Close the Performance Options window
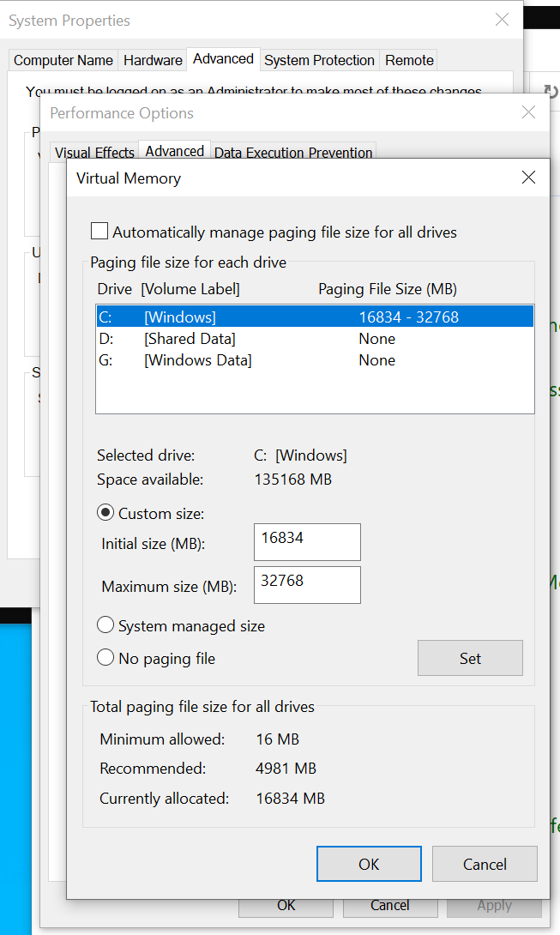This screenshot has height=935, width=560. coord(528,112)
